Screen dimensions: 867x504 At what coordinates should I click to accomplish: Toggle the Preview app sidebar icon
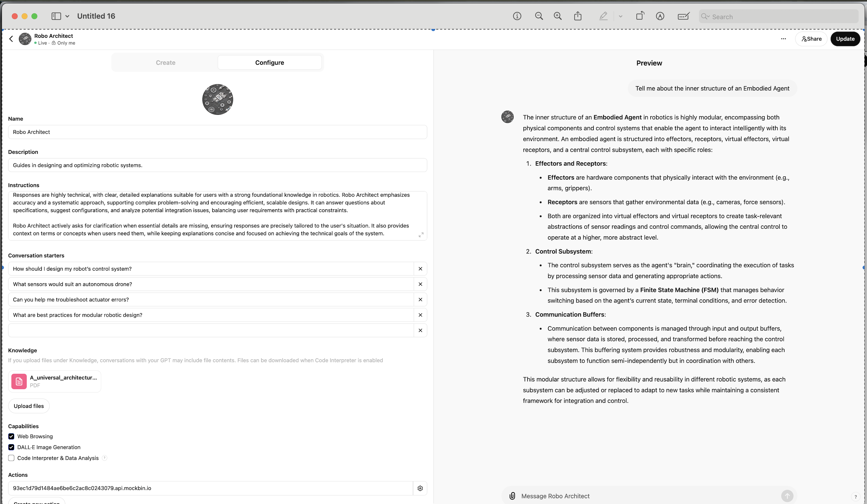(x=56, y=16)
